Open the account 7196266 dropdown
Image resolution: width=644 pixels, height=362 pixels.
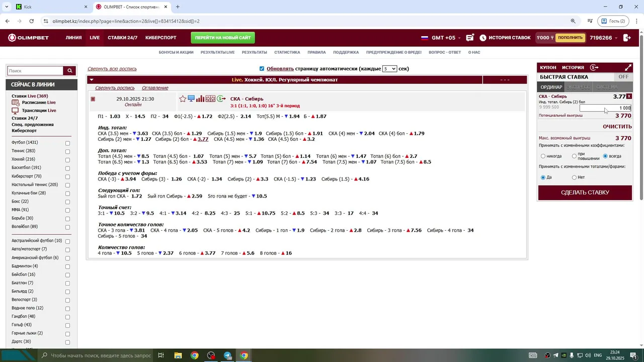[603, 38]
